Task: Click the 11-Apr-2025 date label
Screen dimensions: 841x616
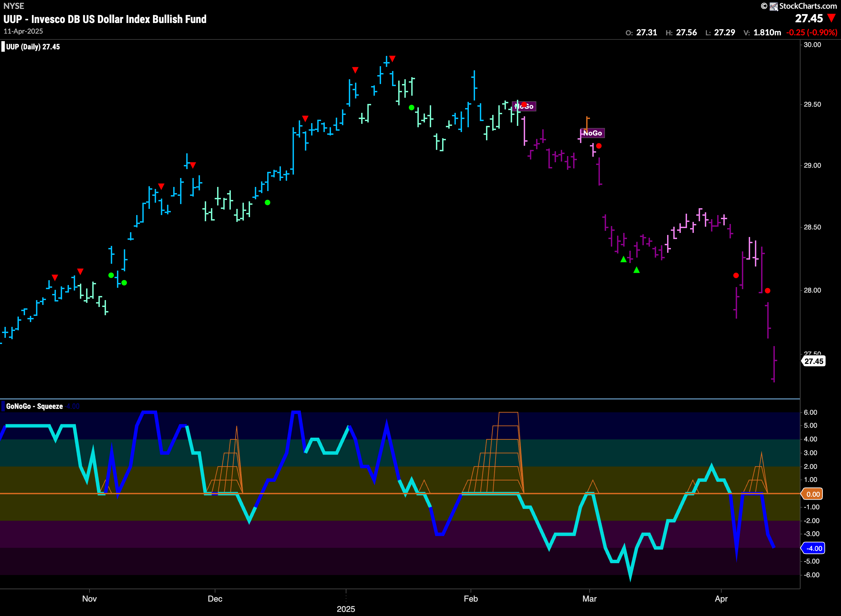Action: (x=23, y=31)
